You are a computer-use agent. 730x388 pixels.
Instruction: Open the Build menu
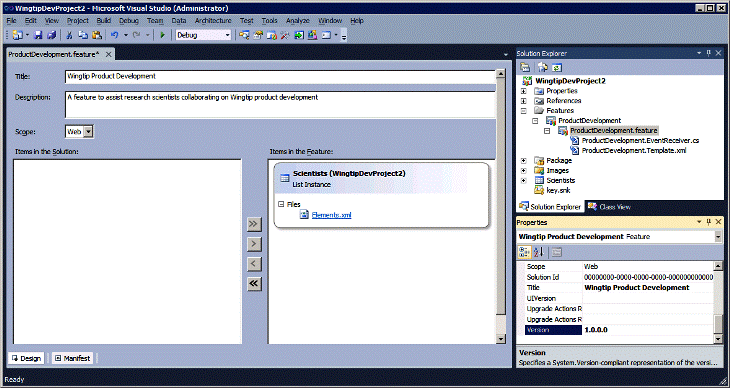point(104,20)
